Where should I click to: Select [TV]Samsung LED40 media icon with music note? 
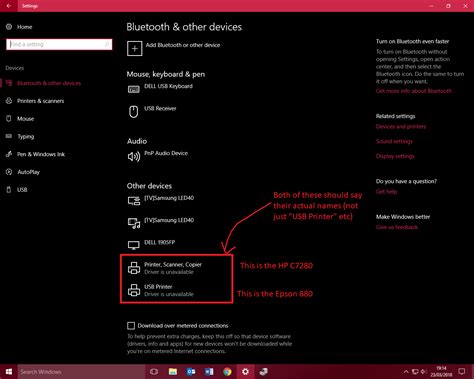click(x=134, y=223)
